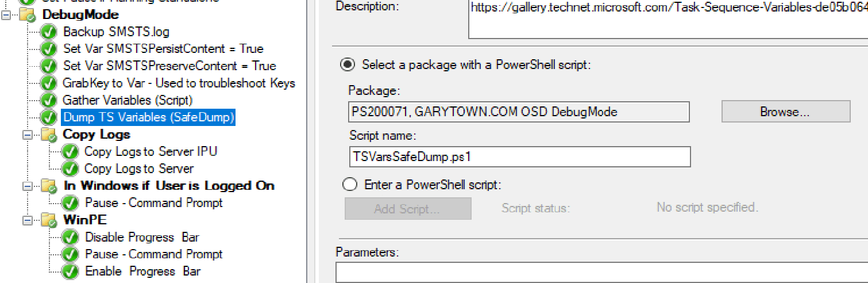The height and width of the screenshot is (283, 868).
Task: Click the WinPE group folder icon
Action: [49, 220]
